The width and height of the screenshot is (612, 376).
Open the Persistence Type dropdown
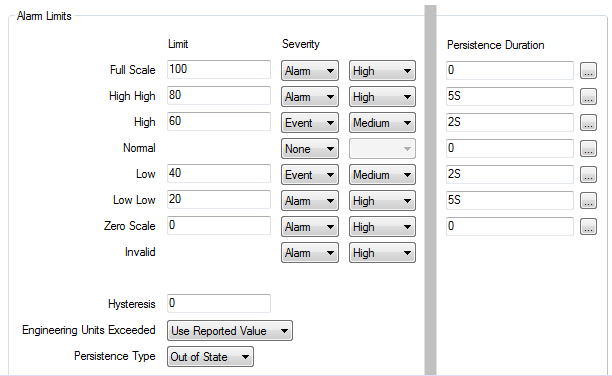pos(210,356)
